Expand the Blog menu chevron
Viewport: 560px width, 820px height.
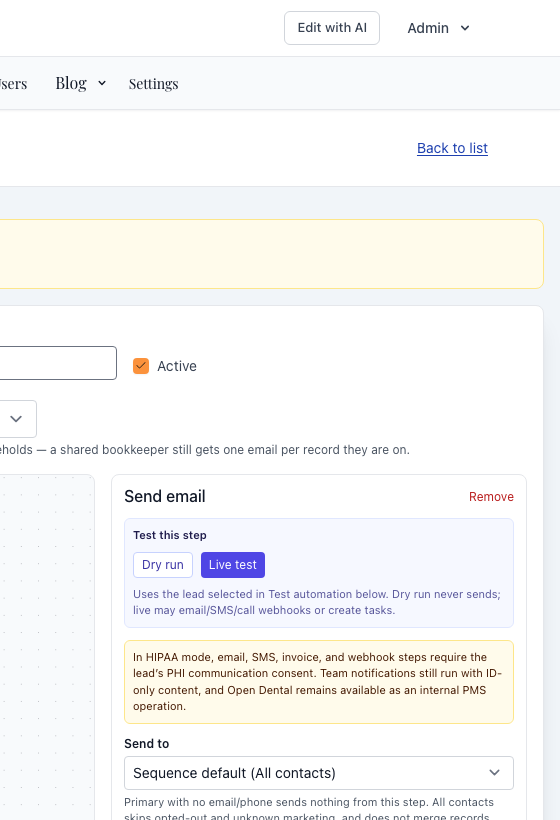[x=102, y=83]
